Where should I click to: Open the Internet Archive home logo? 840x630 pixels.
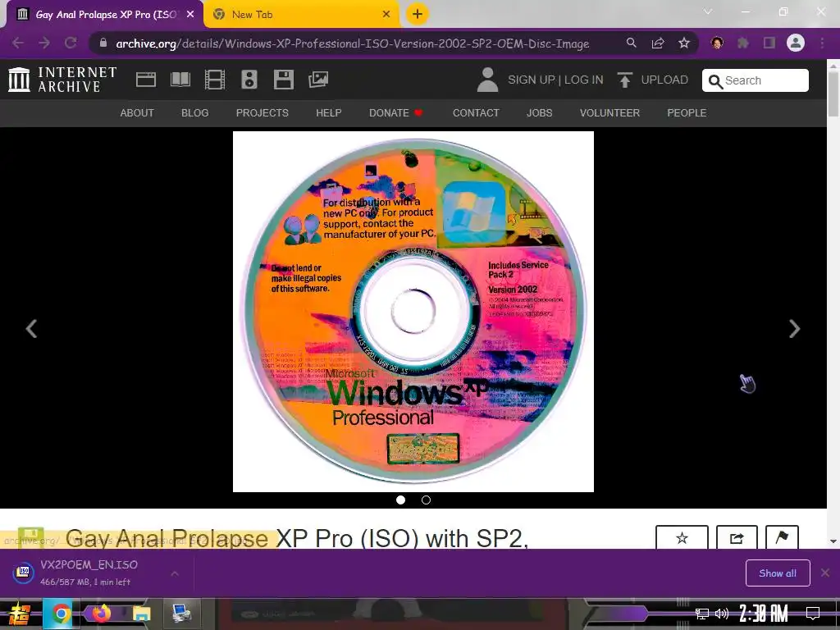click(62, 80)
